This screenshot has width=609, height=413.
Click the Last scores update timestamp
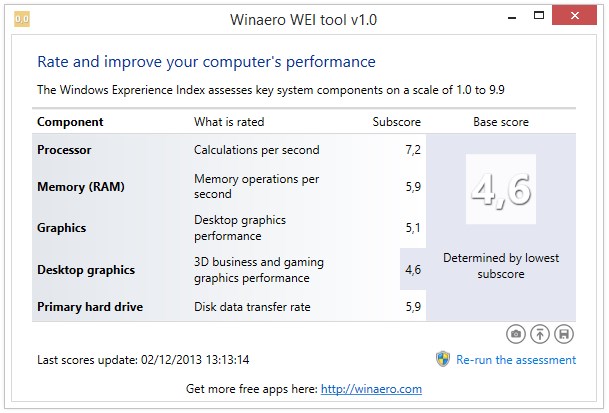pos(143,360)
